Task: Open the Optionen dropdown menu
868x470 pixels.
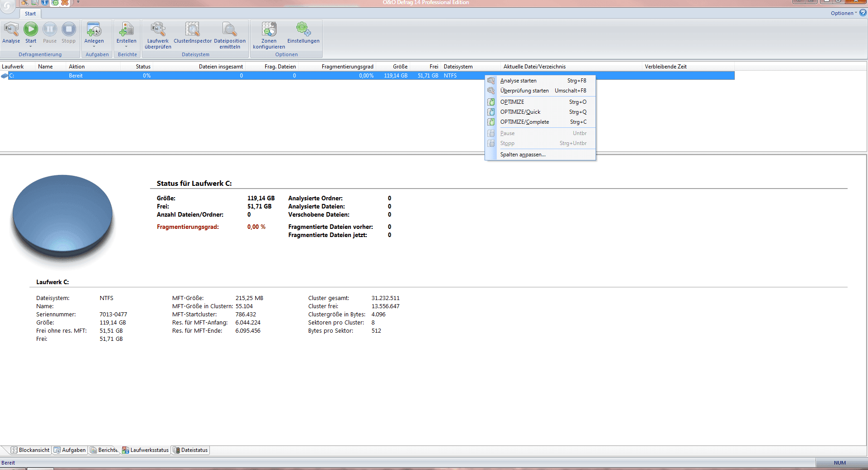Action: pos(844,13)
